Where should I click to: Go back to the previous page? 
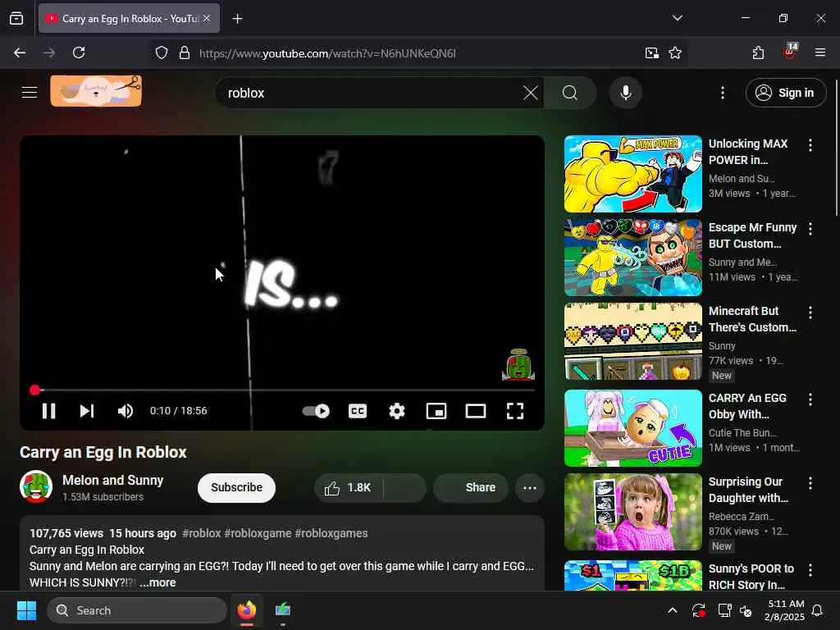[x=20, y=52]
